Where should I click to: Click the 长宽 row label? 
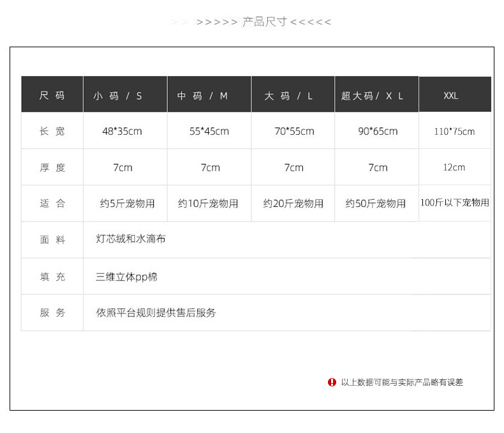(52, 132)
